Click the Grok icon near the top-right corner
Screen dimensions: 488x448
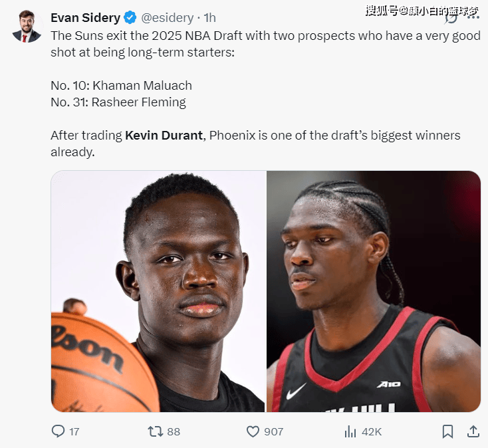point(451,18)
